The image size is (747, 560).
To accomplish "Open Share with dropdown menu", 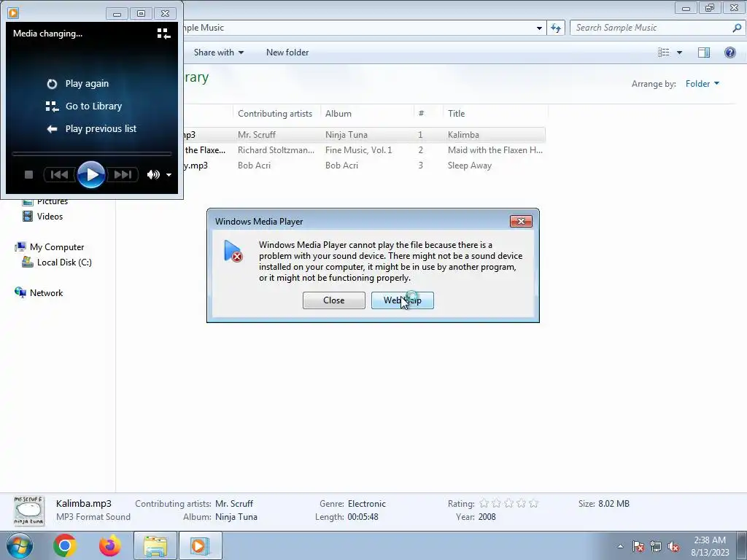I will 219,52.
